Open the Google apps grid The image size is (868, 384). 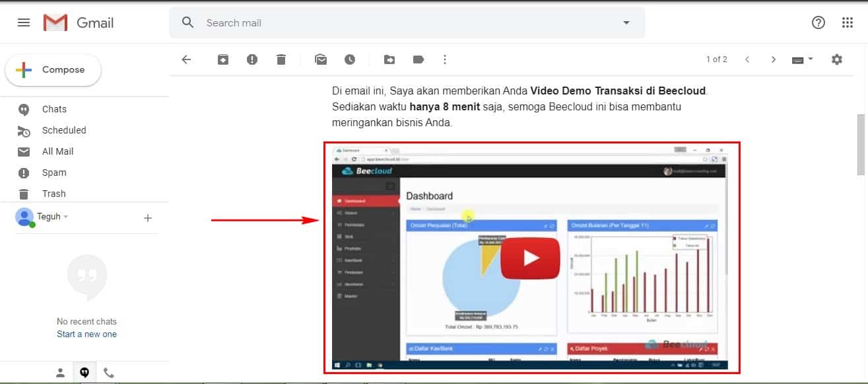point(848,22)
